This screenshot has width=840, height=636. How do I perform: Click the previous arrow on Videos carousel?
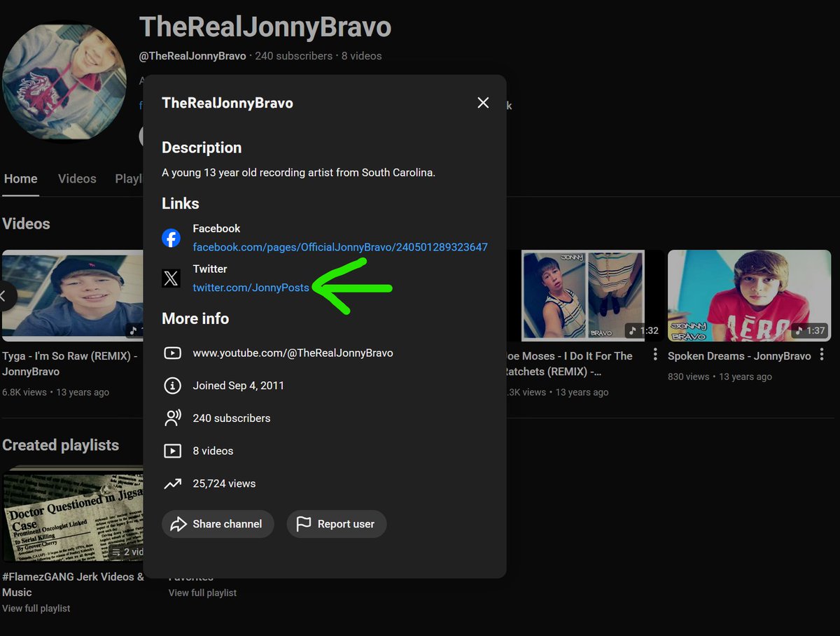6,296
